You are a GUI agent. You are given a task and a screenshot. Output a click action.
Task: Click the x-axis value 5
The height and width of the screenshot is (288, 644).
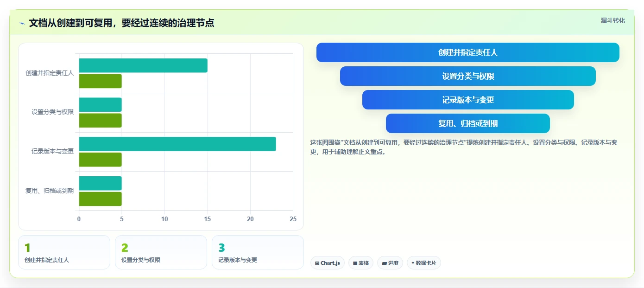122,219
